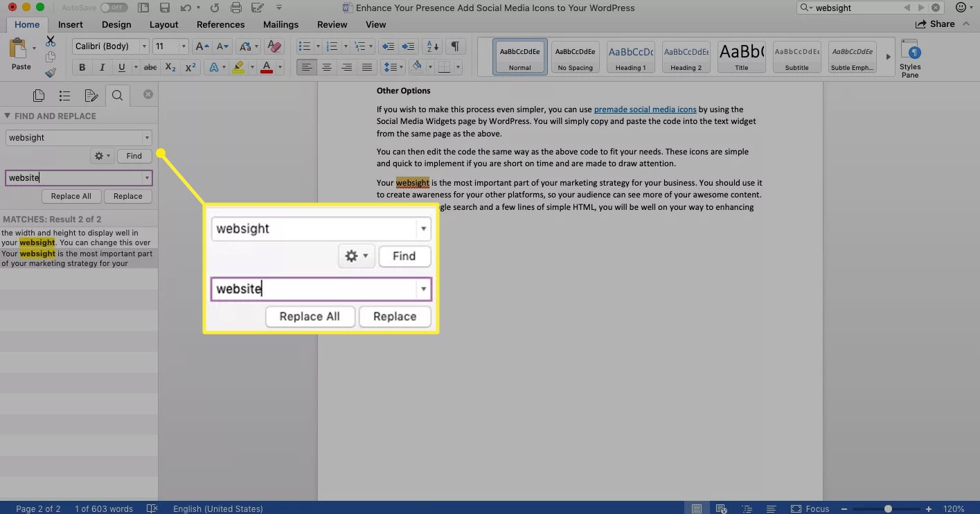Open the search term history dropdown in sidebar

pos(147,138)
